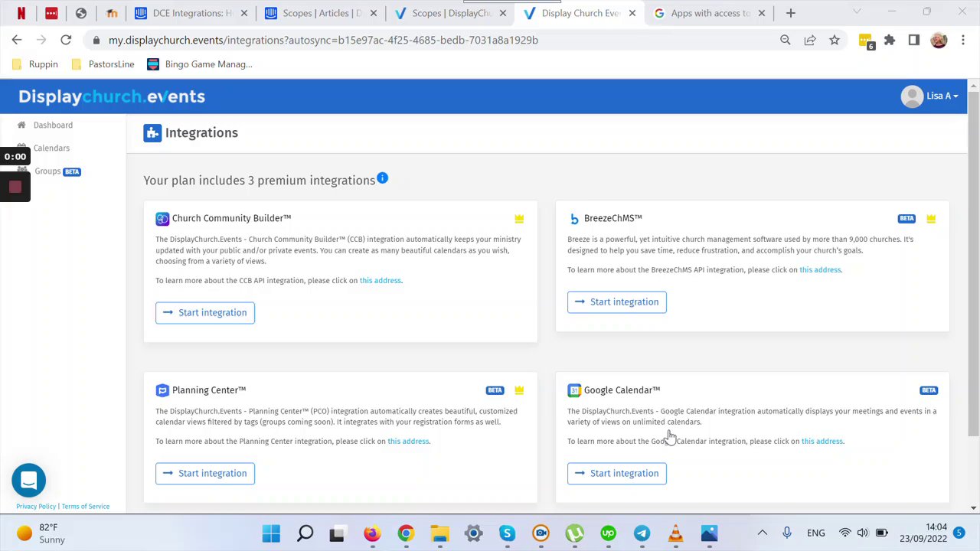Open the Ruppin bookmark folder
This screenshot has height=551, width=980.
[x=35, y=64]
